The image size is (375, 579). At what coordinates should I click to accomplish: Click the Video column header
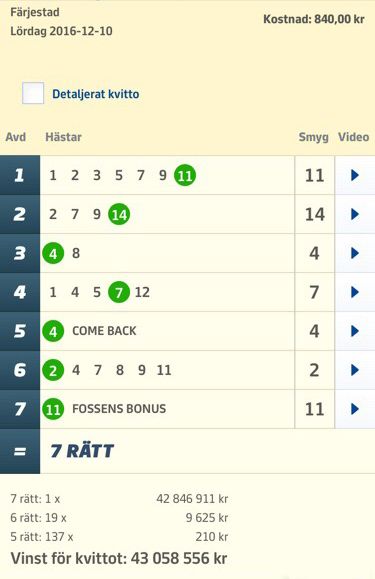pyautogui.click(x=354, y=137)
